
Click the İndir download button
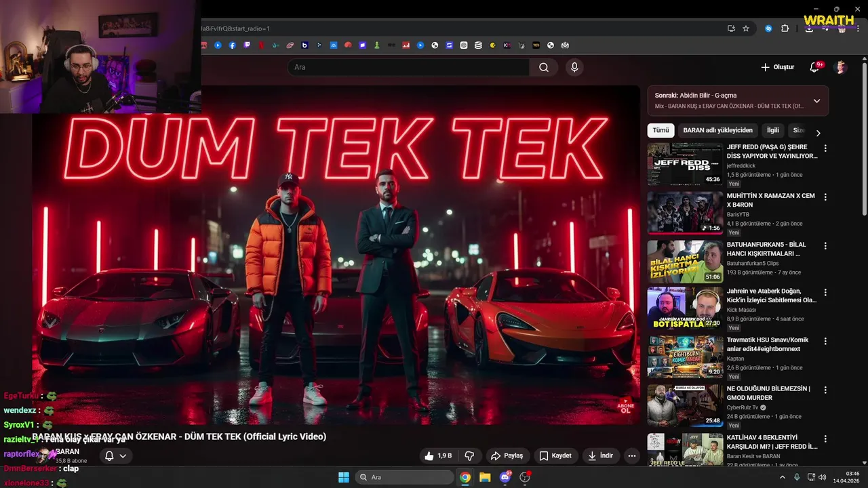(x=601, y=456)
